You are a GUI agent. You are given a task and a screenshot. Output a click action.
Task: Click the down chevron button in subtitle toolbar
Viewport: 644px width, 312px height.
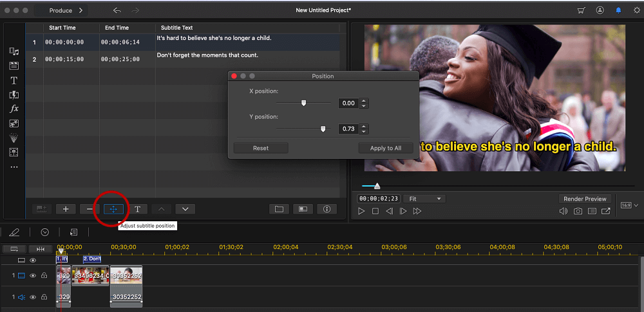click(185, 209)
